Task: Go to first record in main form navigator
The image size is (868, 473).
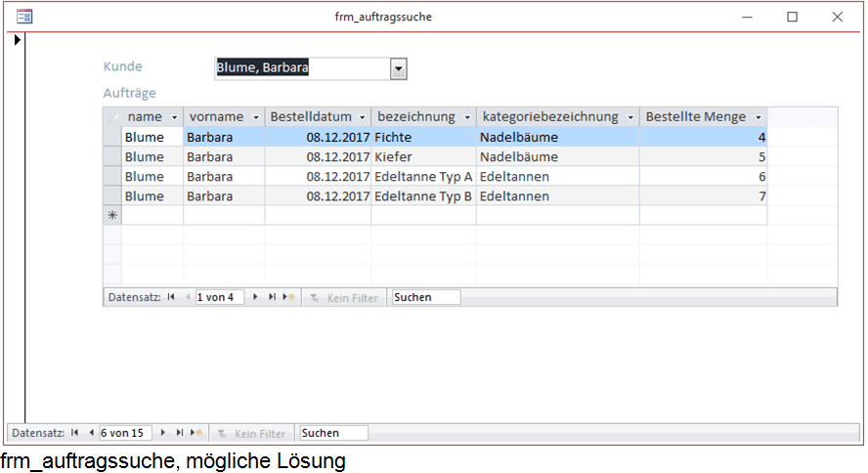Action: (75, 433)
